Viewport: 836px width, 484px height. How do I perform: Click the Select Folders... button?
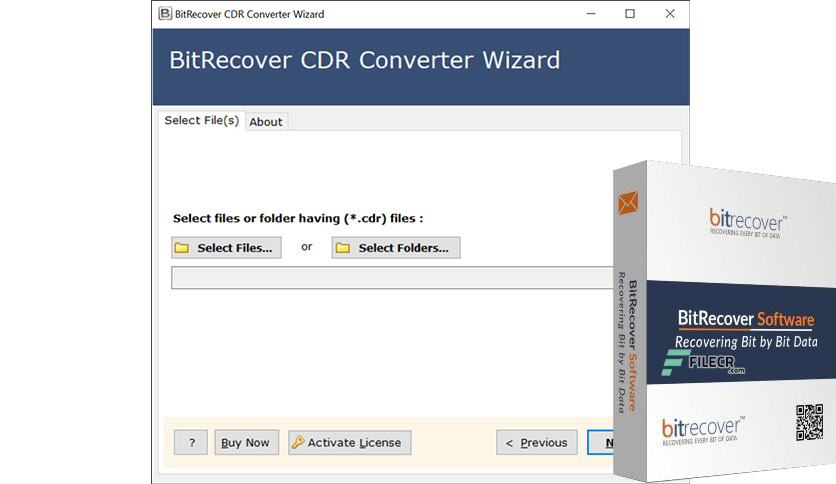tap(396, 248)
